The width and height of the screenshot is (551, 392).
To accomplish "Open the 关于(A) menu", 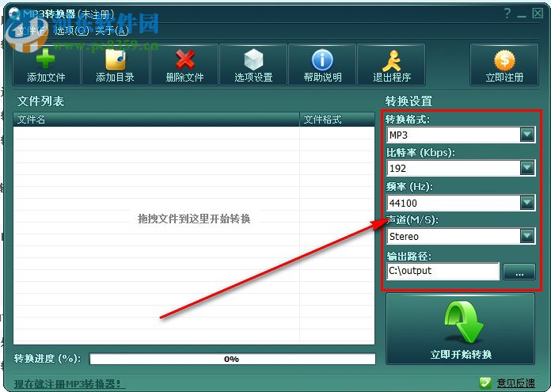I will [x=112, y=31].
